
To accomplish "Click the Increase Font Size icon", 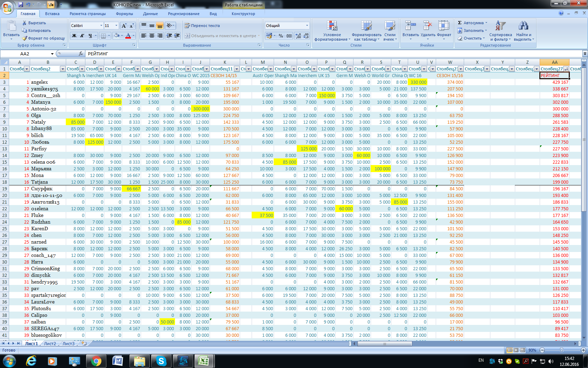I will coord(124,26).
